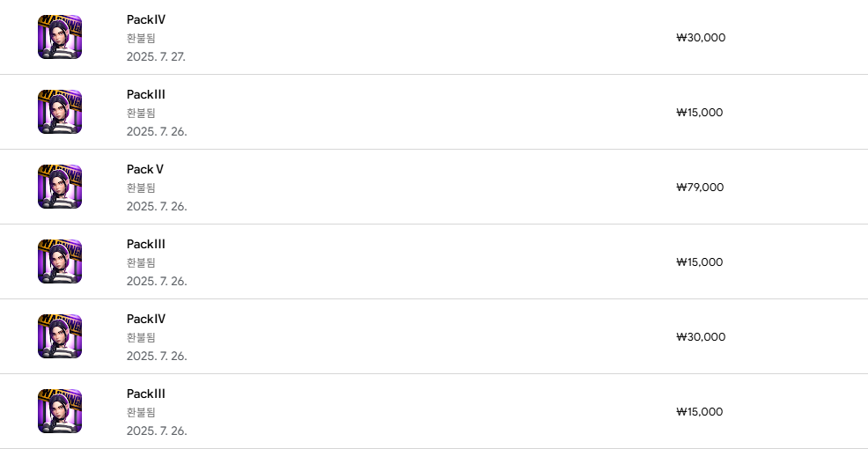Open the Pack V purchase title

tap(145, 169)
